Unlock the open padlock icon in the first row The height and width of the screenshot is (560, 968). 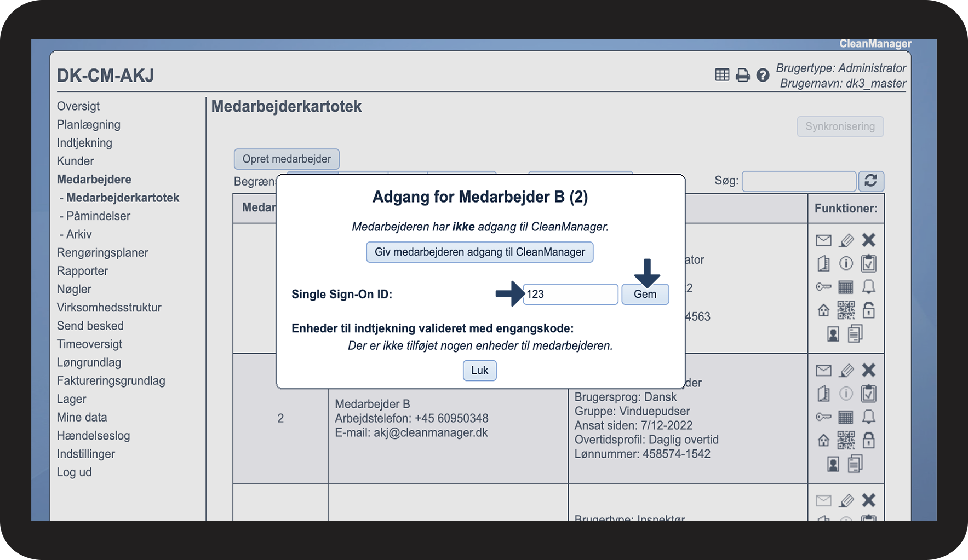(x=870, y=310)
